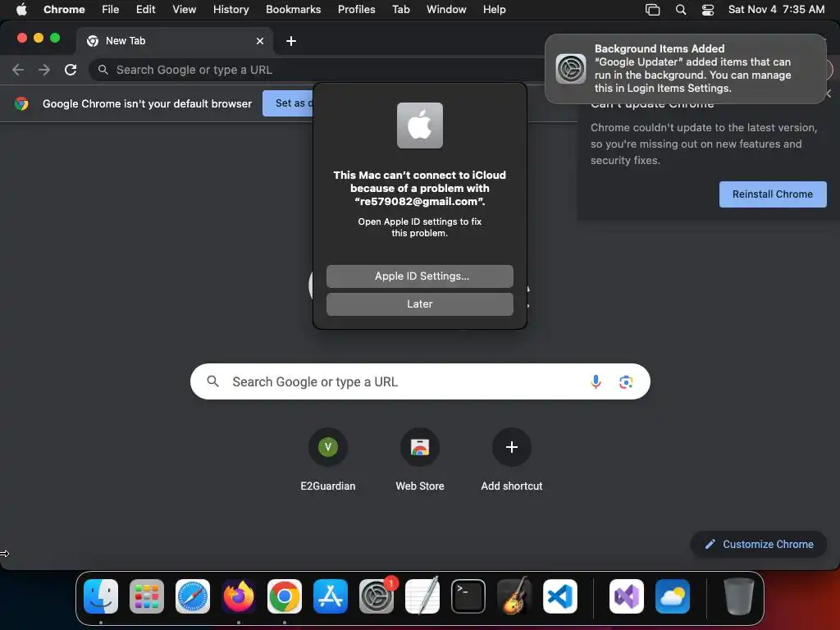
Task: Open Visual Studio Code from the Dock
Action: (x=559, y=596)
